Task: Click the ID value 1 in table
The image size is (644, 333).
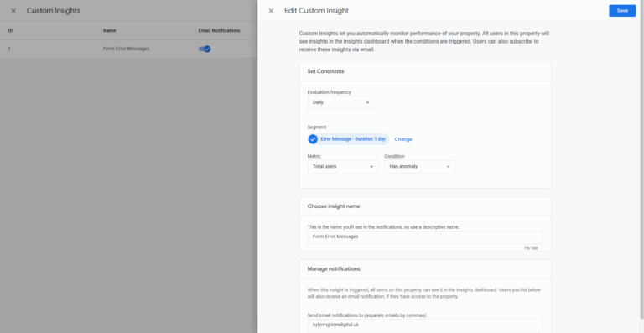Action: tap(9, 49)
